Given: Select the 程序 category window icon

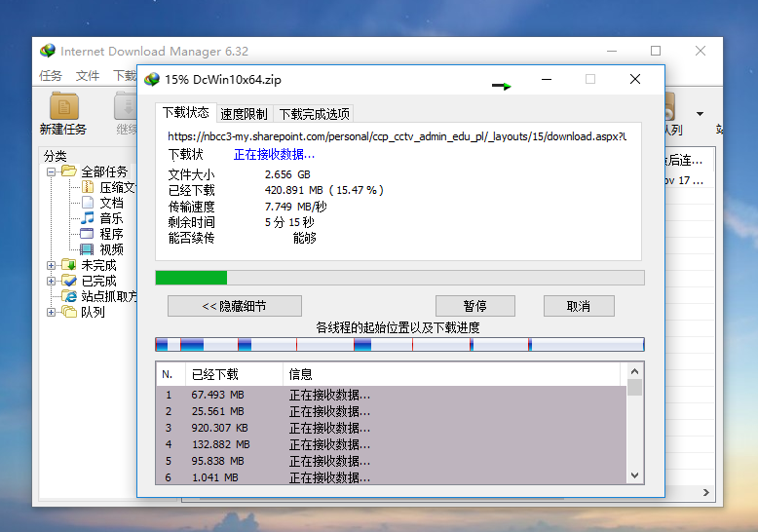Looking at the screenshot, I should pos(88,234).
